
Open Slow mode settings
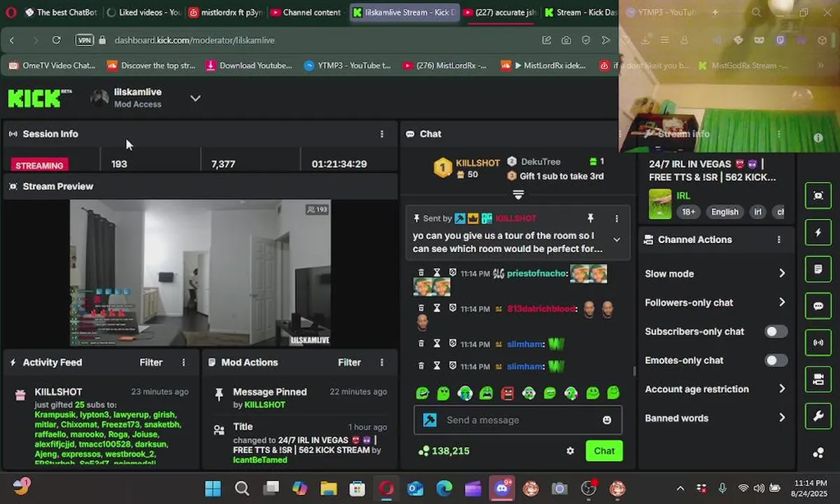point(715,274)
